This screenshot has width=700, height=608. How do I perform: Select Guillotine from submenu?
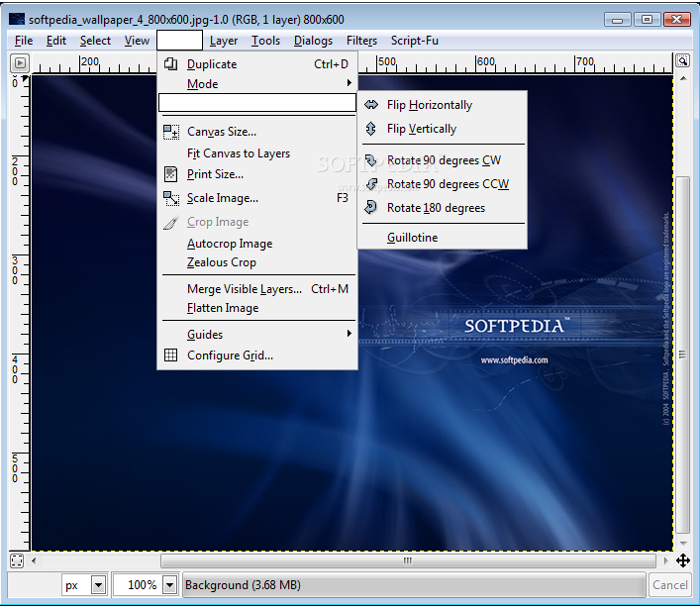click(443, 237)
